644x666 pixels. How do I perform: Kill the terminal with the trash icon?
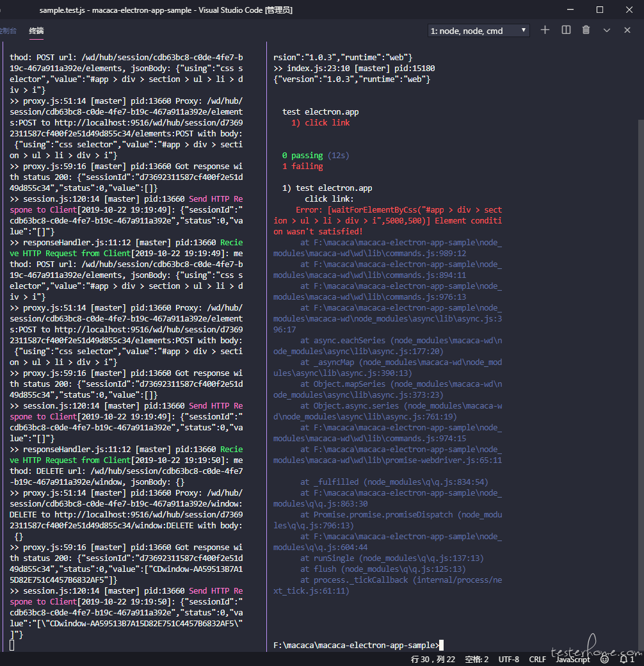click(586, 30)
